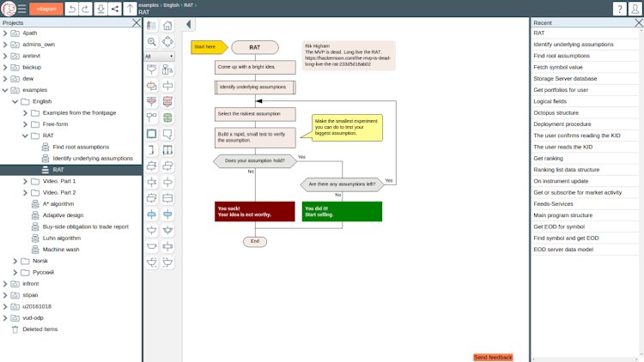Pick the blue flat-top rounded-bottom icon
644x362 pixels.
pyautogui.click(x=167, y=214)
